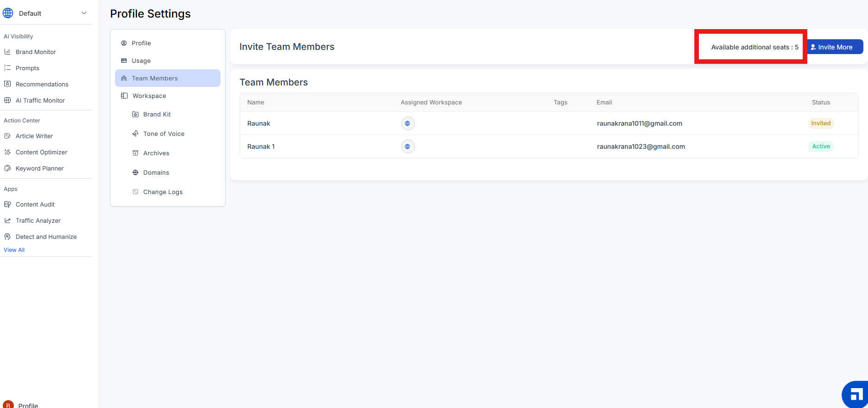Viewport: 868px width, 408px height.
Task: Go to the Profile settings tab
Action: [x=141, y=43]
